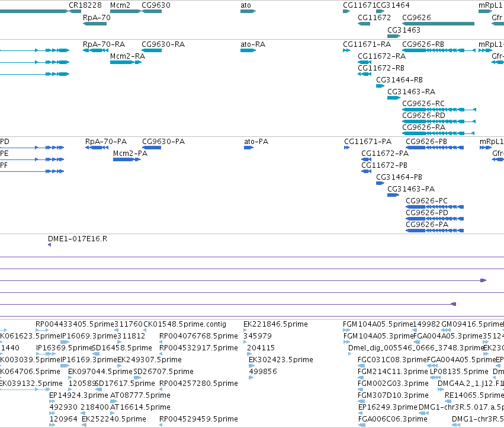
Task: Click the top-track CG9626 gene label
Action: pos(416,18)
